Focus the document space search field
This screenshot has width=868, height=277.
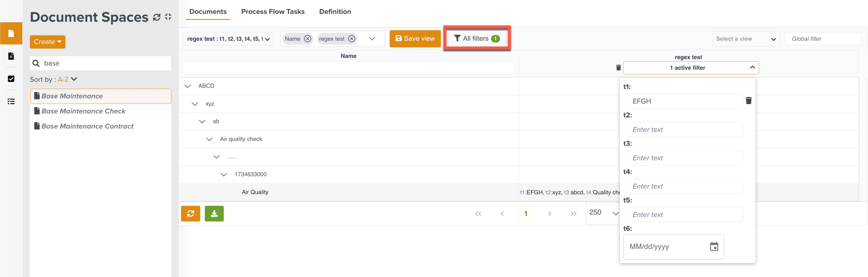tap(100, 63)
